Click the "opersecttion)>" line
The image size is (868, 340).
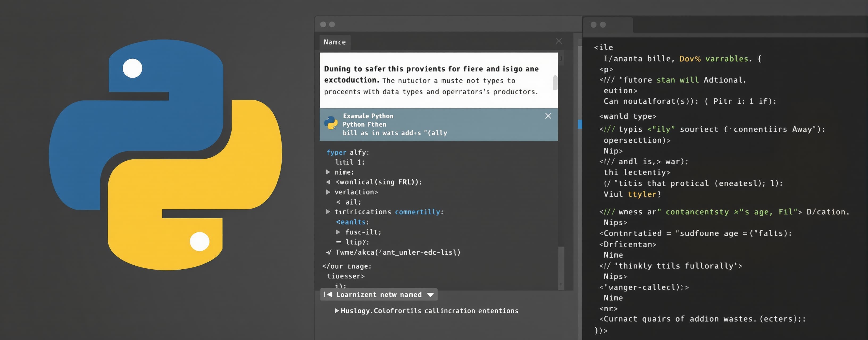pyautogui.click(x=637, y=140)
